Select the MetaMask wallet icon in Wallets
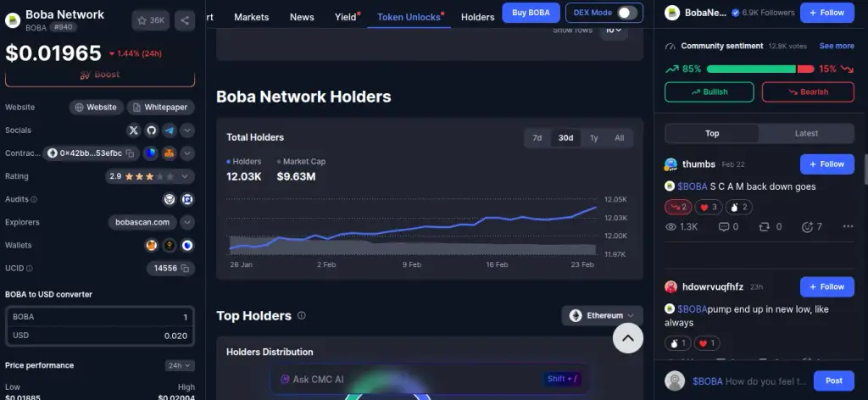The height and width of the screenshot is (400, 868). point(152,245)
